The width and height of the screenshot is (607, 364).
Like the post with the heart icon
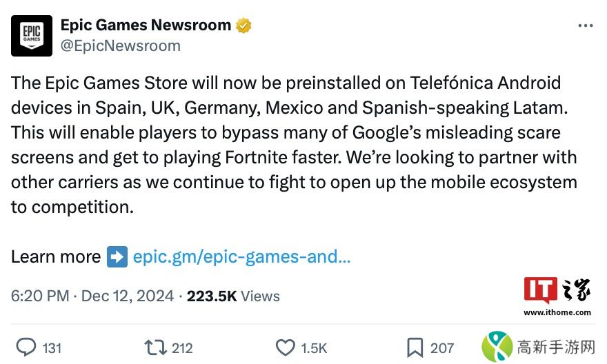coord(286,347)
